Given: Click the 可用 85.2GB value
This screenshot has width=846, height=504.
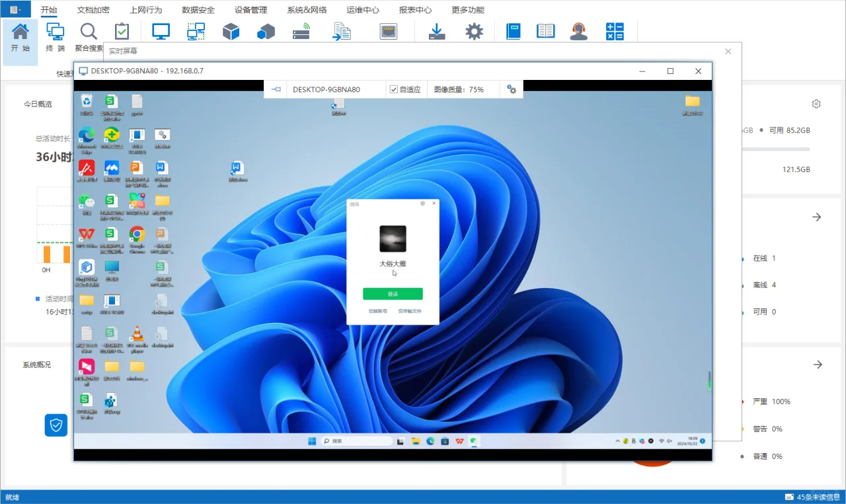Looking at the screenshot, I should click(789, 130).
